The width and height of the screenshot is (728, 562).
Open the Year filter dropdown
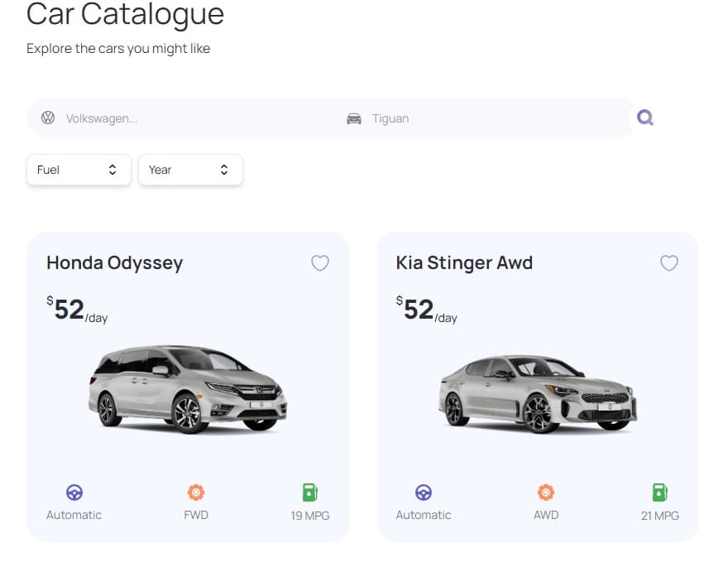(190, 170)
